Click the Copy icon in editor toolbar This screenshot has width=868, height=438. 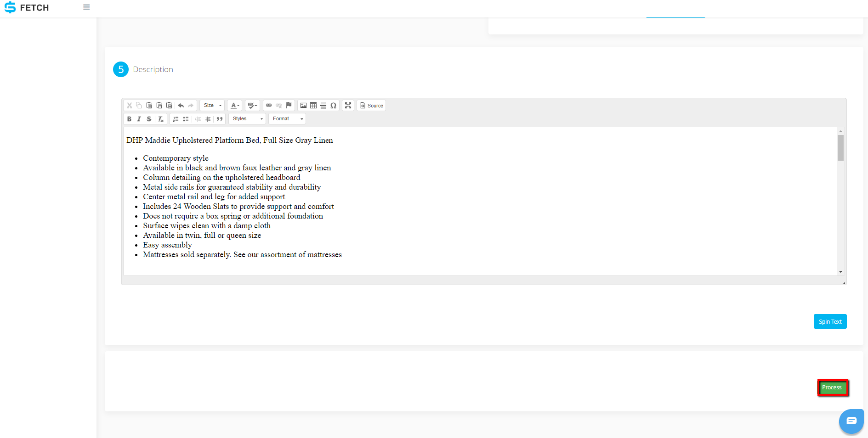[139, 106]
